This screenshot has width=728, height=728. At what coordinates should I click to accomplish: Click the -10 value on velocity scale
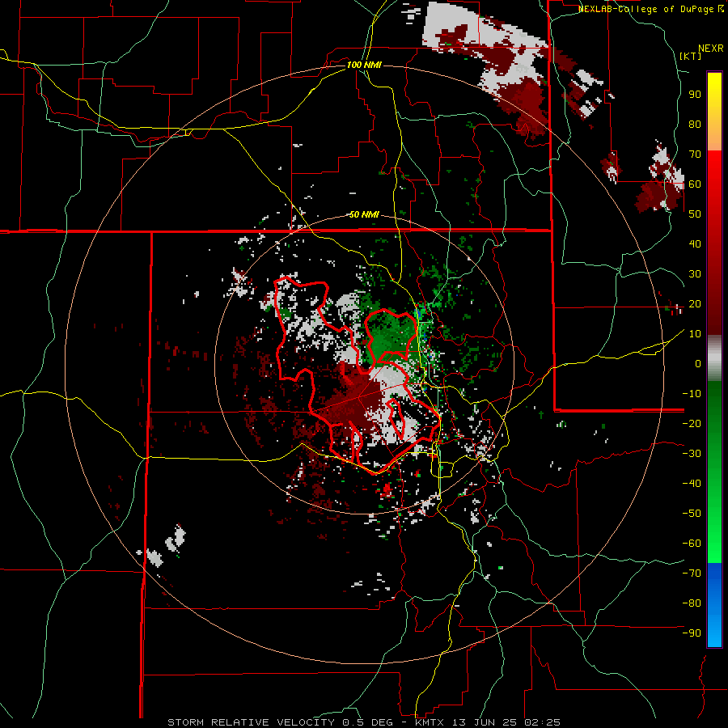click(692, 394)
